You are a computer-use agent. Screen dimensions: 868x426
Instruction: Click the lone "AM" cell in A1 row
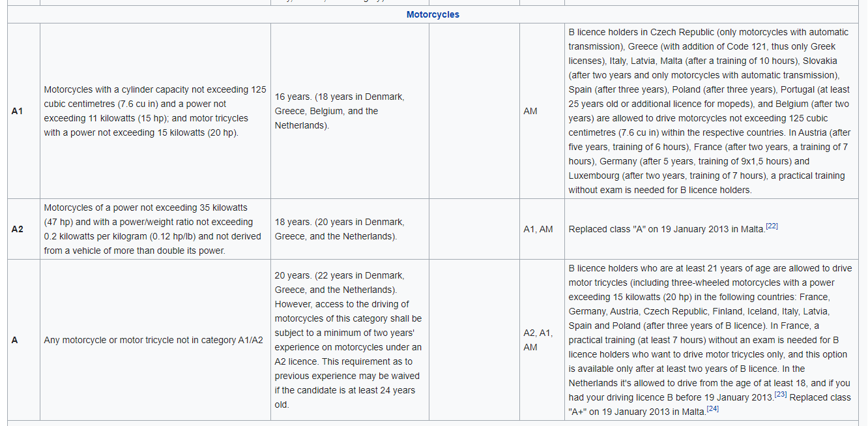[530, 112]
